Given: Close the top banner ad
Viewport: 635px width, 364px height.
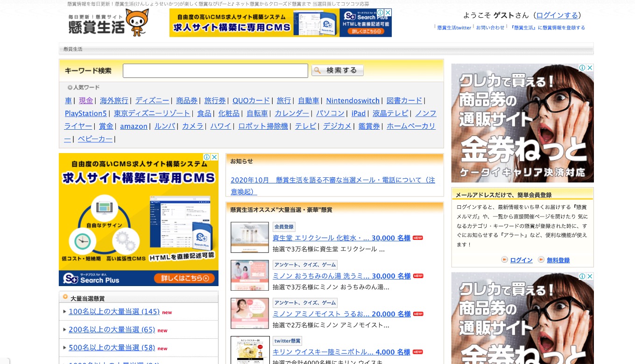Looking at the screenshot, I should (388, 13).
